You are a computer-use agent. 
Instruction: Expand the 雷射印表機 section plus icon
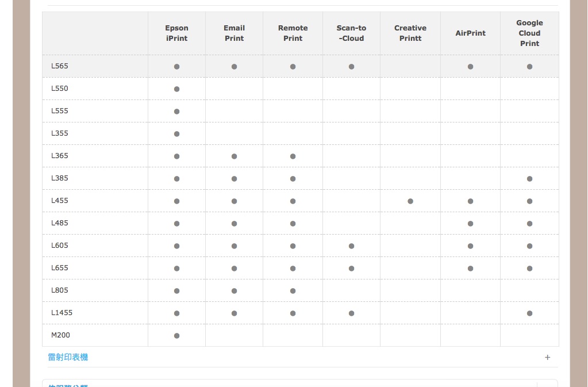click(548, 357)
